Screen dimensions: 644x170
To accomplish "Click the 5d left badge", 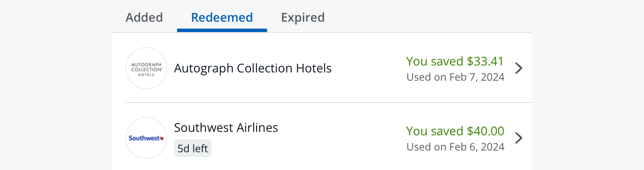I will point(193,148).
